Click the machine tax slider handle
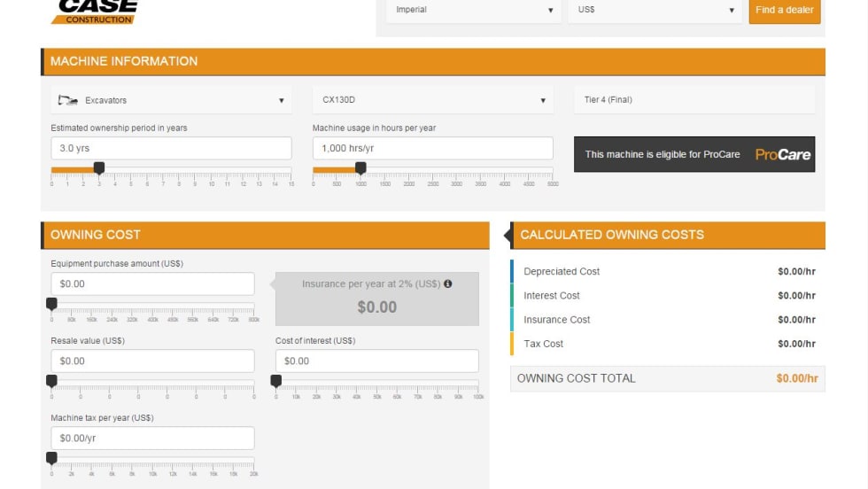The width and height of the screenshot is (868, 489). click(x=51, y=458)
